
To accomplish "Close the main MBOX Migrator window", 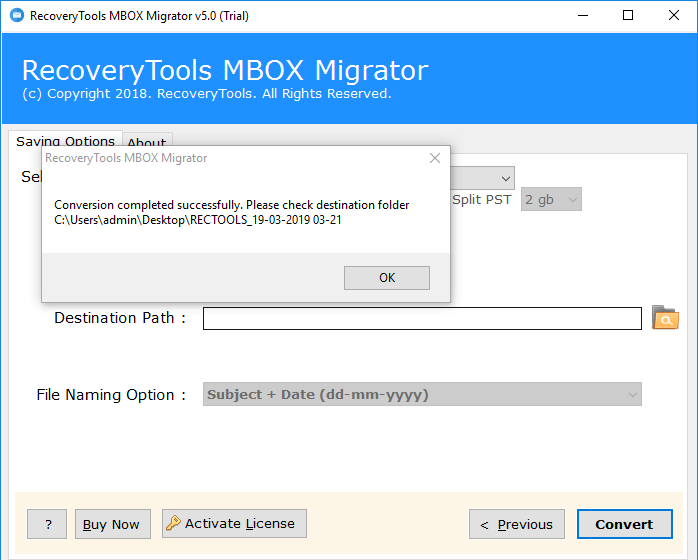I will 674,16.
